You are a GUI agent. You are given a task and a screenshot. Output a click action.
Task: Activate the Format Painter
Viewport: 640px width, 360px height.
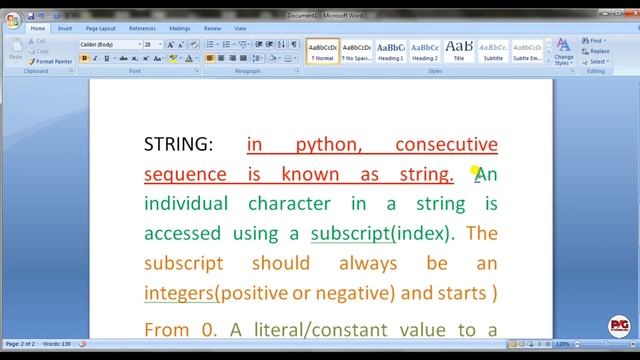50,62
